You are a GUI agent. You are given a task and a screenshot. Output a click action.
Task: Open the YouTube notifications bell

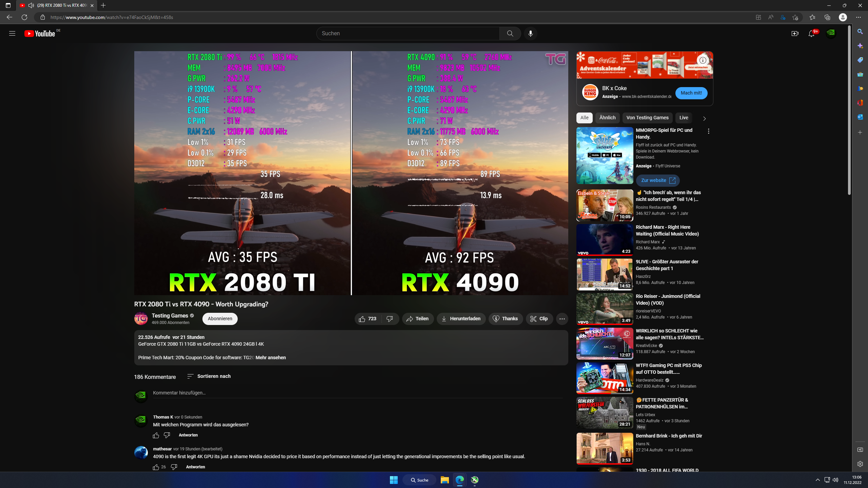tap(811, 34)
